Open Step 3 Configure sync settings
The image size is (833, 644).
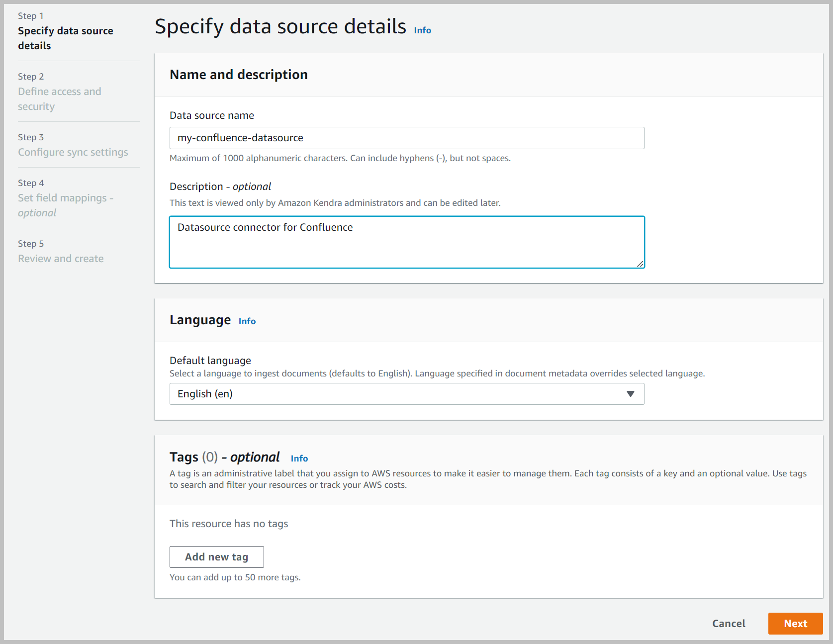click(x=73, y=152)
